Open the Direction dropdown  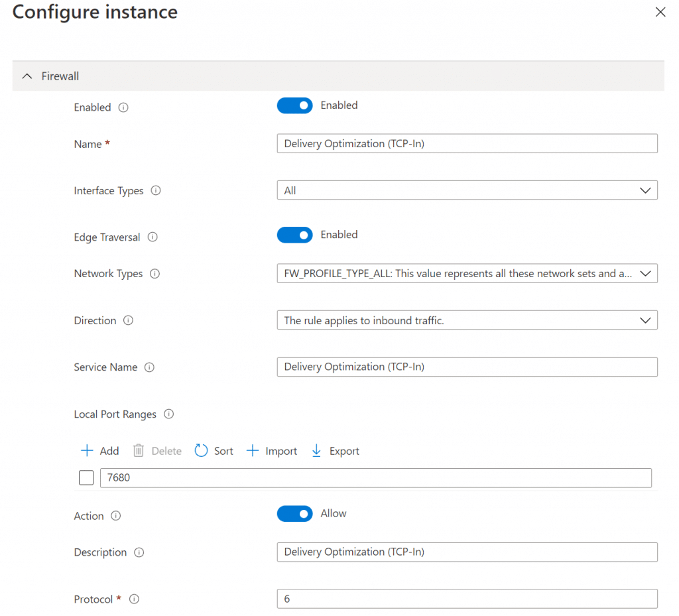pos(645,320)
